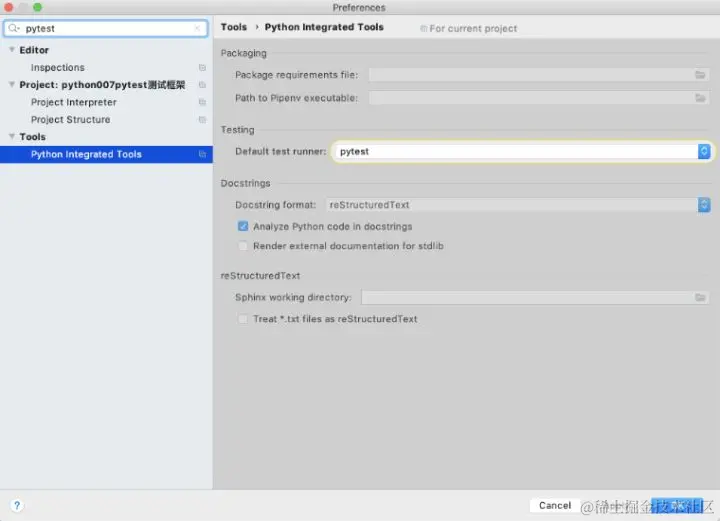Click the Docstring format label

pyautogui.click(x=276, y=205)
